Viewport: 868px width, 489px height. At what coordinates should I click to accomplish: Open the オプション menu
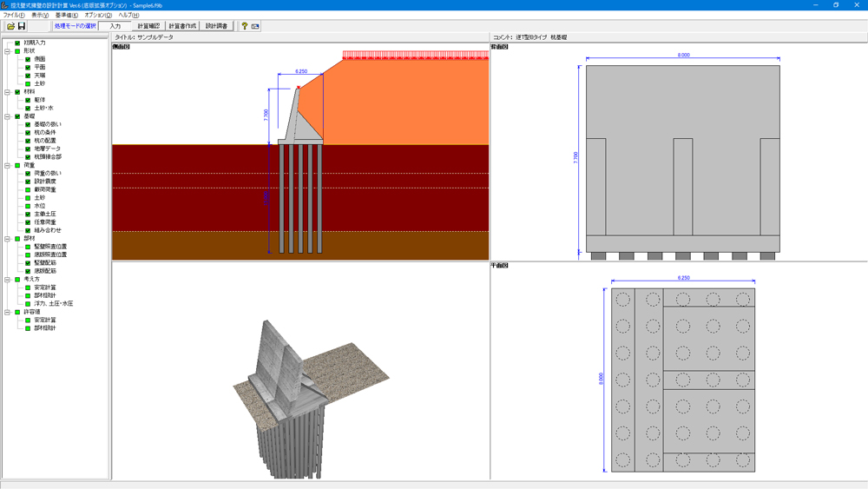point(97,15)
